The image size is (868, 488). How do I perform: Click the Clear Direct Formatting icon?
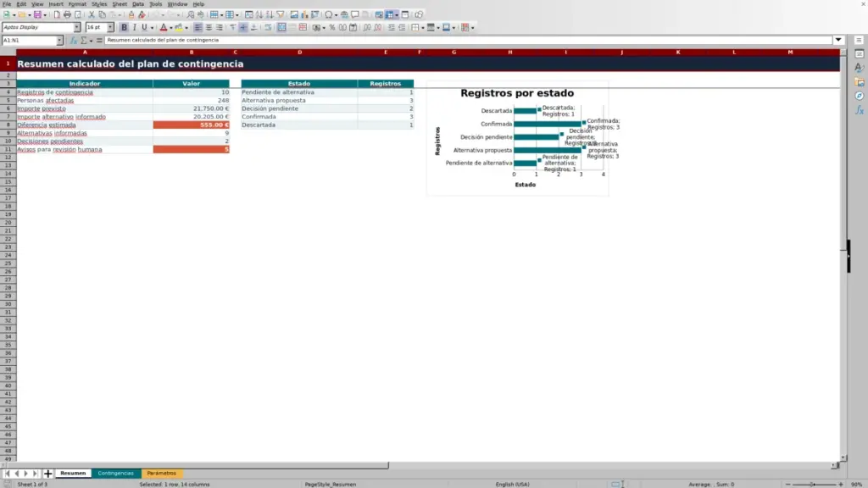(x=142, y=14)
